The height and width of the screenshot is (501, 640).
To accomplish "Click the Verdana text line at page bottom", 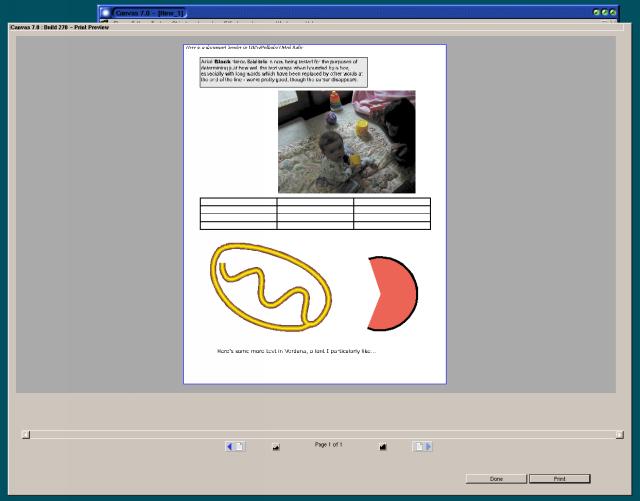I will point(296,351).
